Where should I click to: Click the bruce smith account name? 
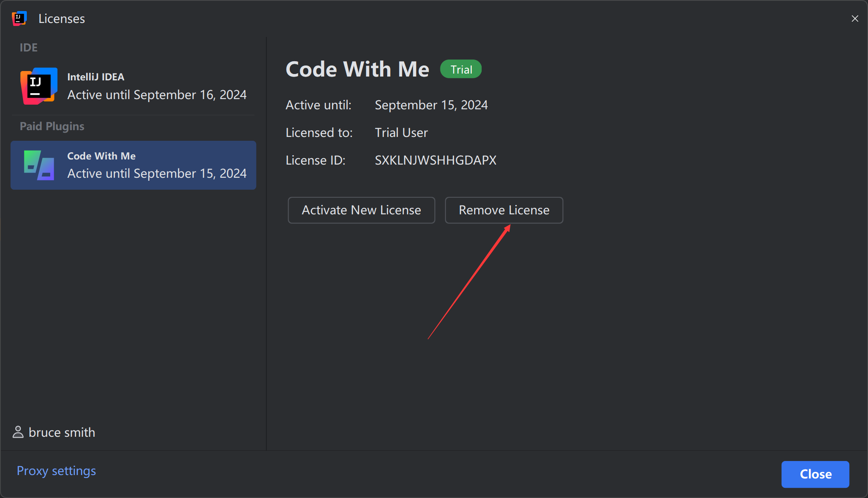tap(62, 433)
